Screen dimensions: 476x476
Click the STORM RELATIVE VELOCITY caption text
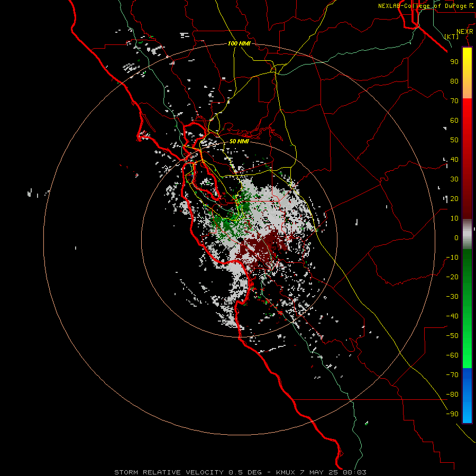click(x=169, y=472)
